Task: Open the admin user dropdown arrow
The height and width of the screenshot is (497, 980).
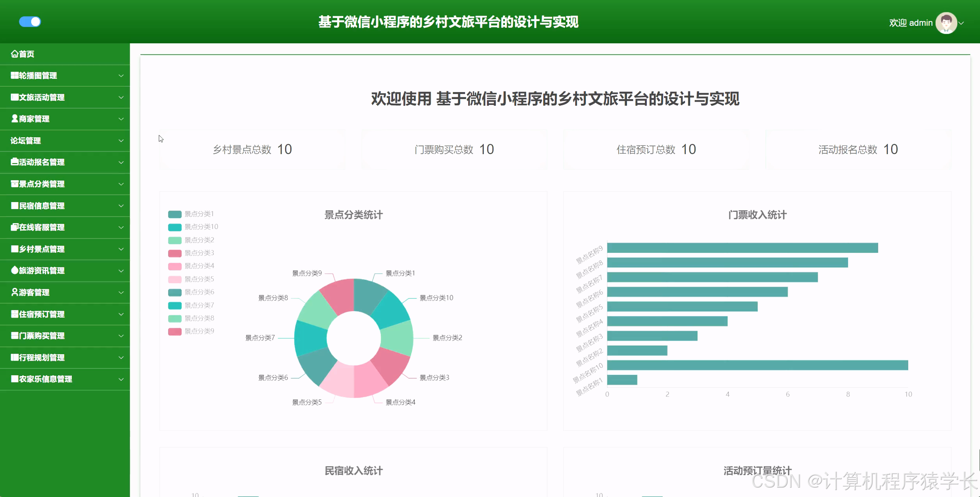Action: (962, 23)
